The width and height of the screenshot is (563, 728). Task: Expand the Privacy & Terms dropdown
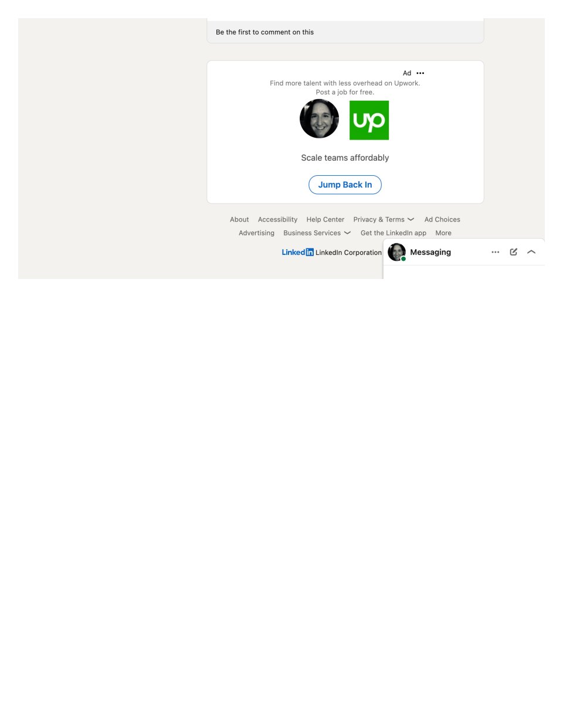point(384,219)
